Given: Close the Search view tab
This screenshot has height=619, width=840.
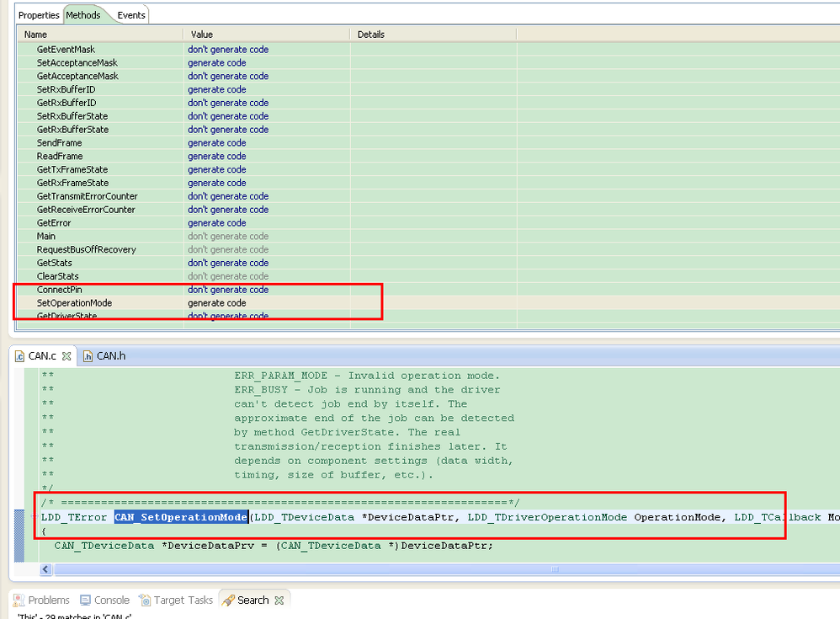Looking at the screenshot, I should pos(279,600).
